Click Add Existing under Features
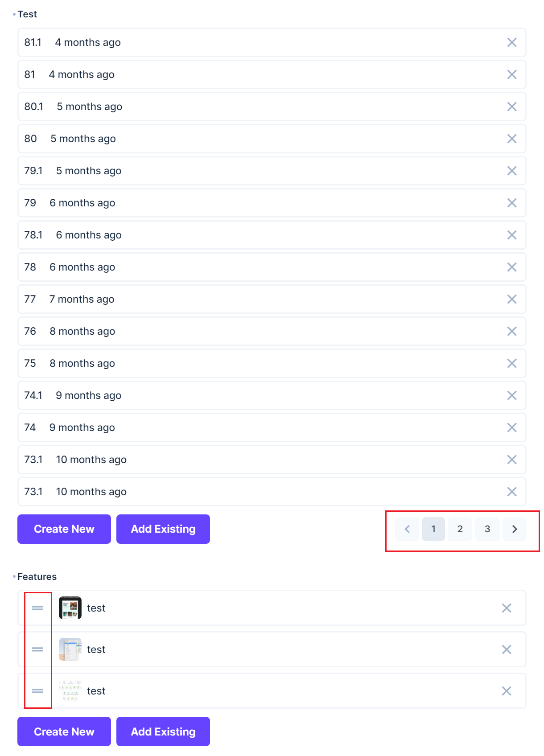The height and width of the screenshot is (756, 544). tap(163, 731)
